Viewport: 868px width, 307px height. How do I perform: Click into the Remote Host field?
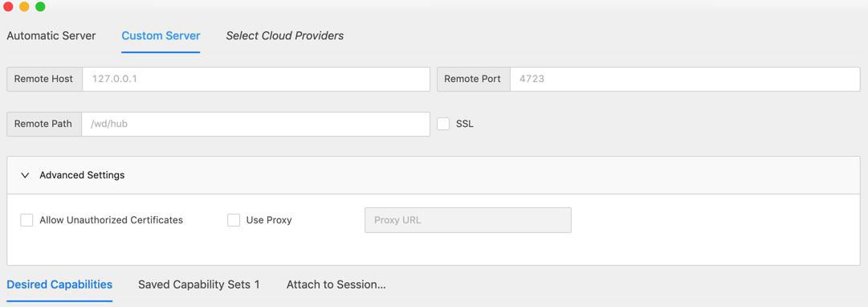[256, 80]
